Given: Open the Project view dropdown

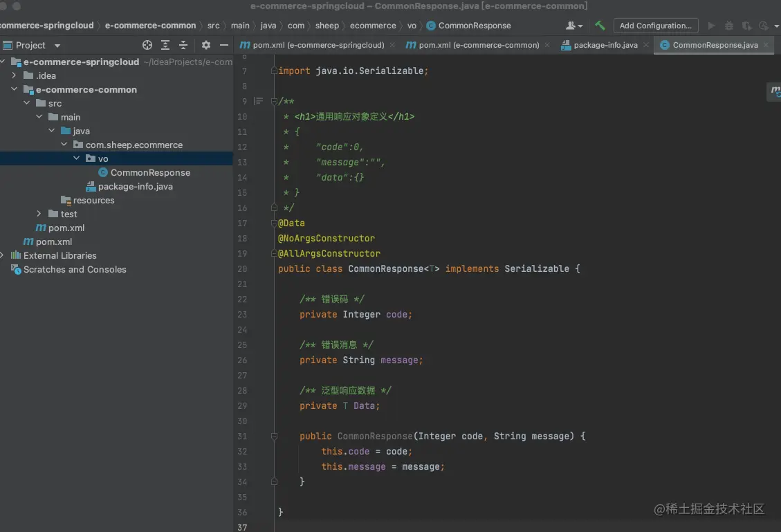Looking at the screenshot, I should (x=57, y=46).
